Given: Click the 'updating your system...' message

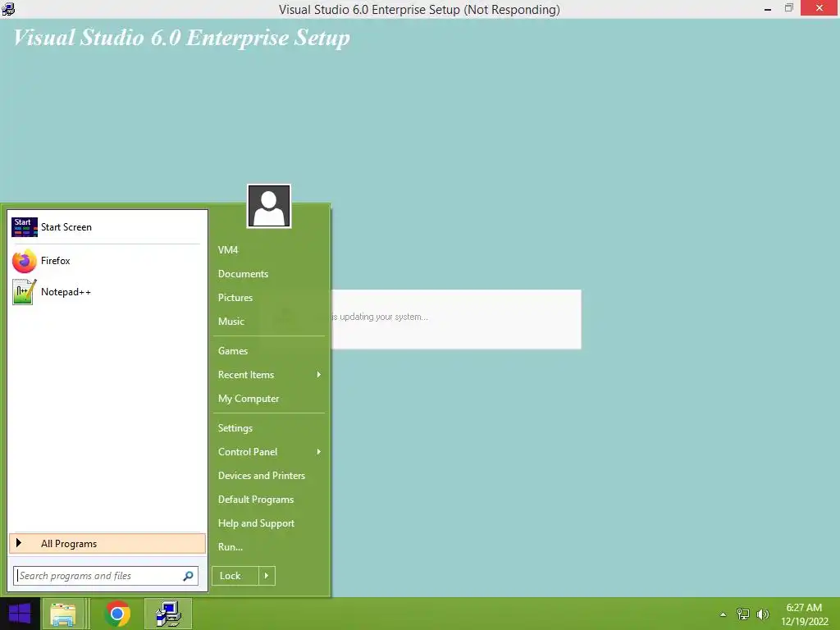Looking at the screenshot, I should [x=380, y=317].
